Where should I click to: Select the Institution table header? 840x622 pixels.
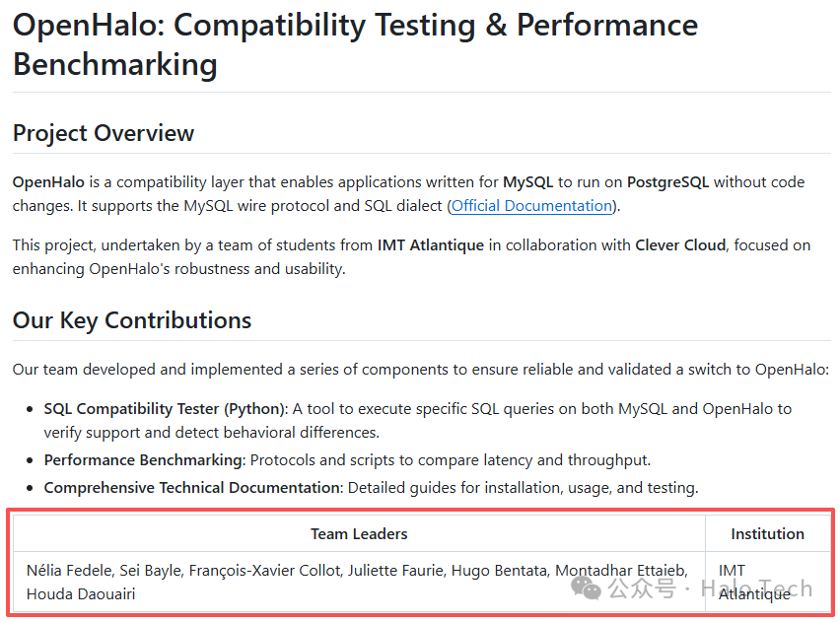767,533
